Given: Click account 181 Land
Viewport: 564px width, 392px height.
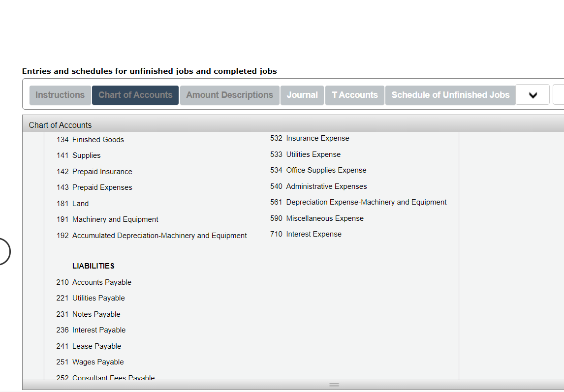Looking at the screenshot, I should pyautogui.click(x=72, y=204).
